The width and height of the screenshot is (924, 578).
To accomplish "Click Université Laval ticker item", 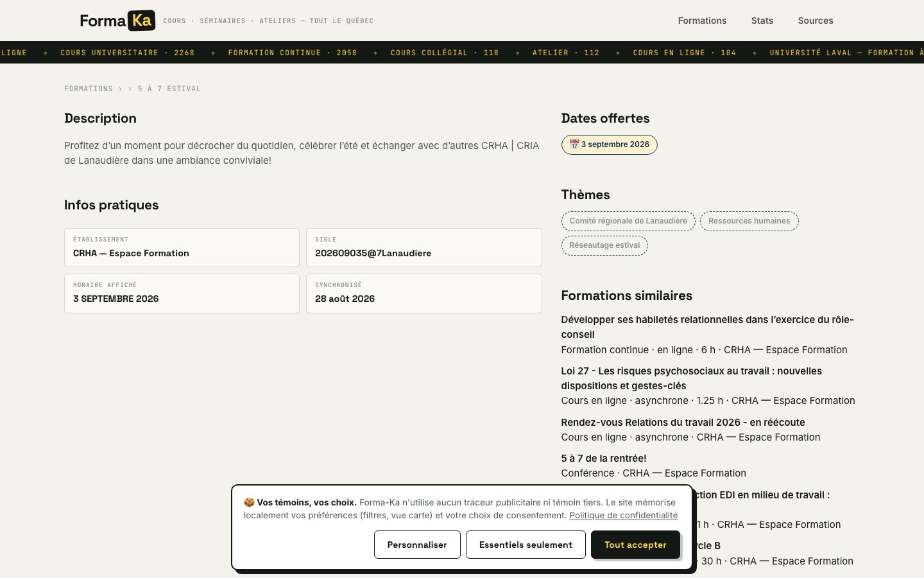I will pyautogui.click(x=846, y=53).
